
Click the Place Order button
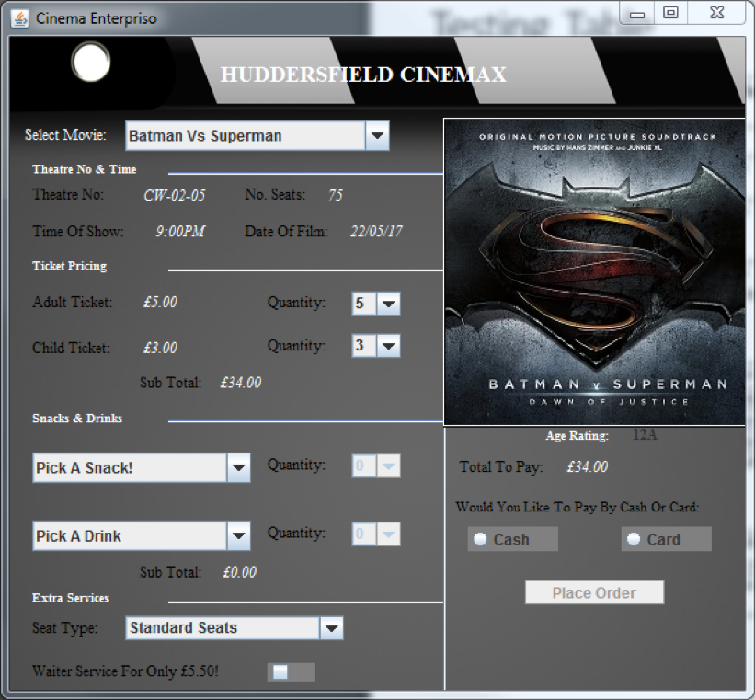594,592
